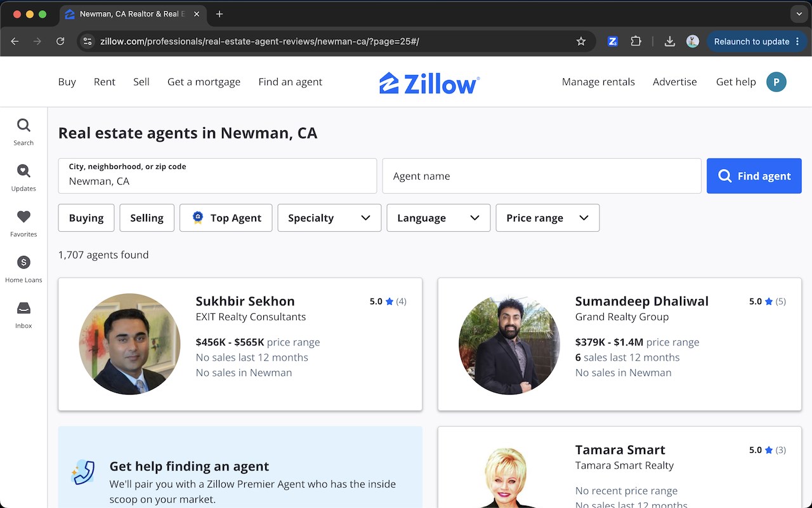This screenshot has width=812, height=508.
Task: Toggle the Buying filter
Action: [86, 218]
